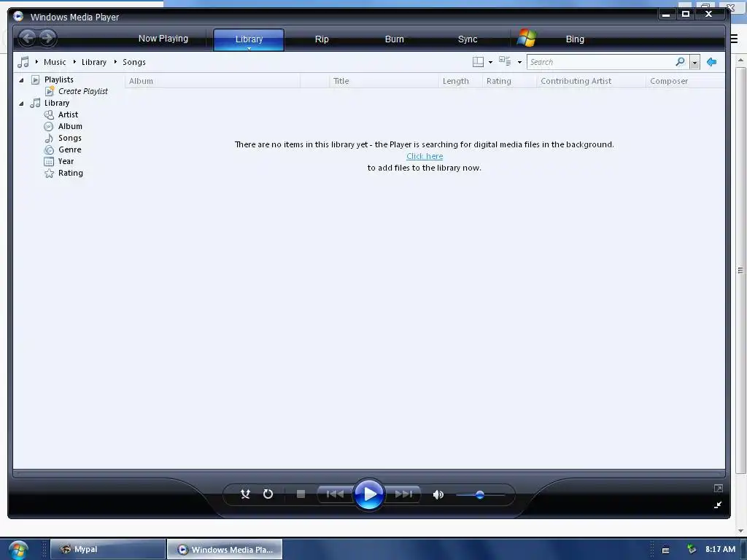Image resolution: width=747 pixels, height=560 pixels.
Task: Turn shuffle on
Action: tap(245, 494)
